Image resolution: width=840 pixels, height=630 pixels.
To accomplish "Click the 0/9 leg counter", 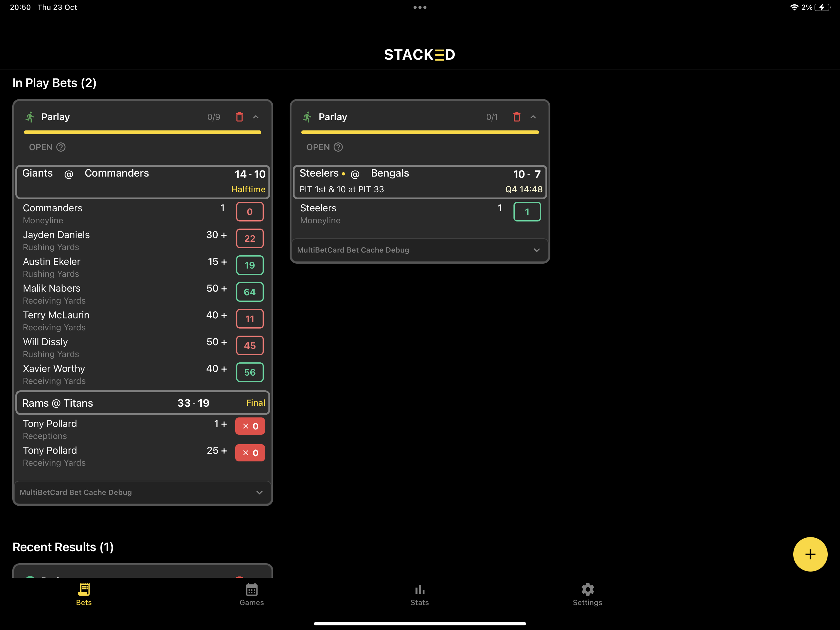I will pyautogui.click(x=214, y=117).
